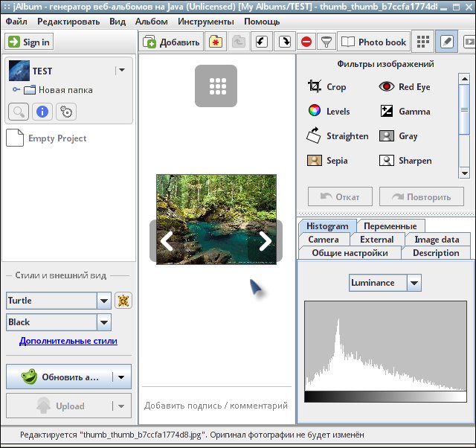Open the Luminance channel dropdown
476x448 pixels.
pos(385,283)
